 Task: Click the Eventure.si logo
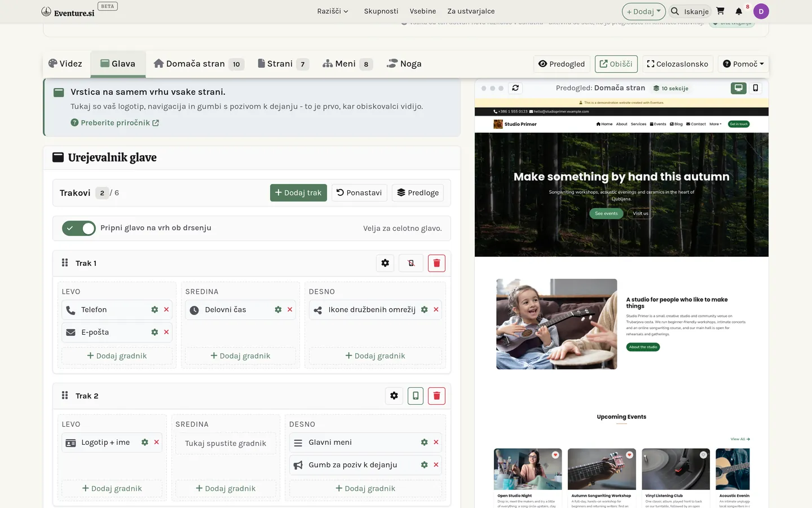[68, 12]
